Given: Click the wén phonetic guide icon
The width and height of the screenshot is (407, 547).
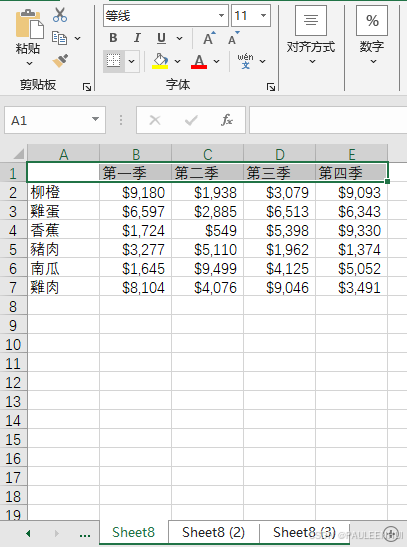Looking at the screenshot, I should 246,61.
